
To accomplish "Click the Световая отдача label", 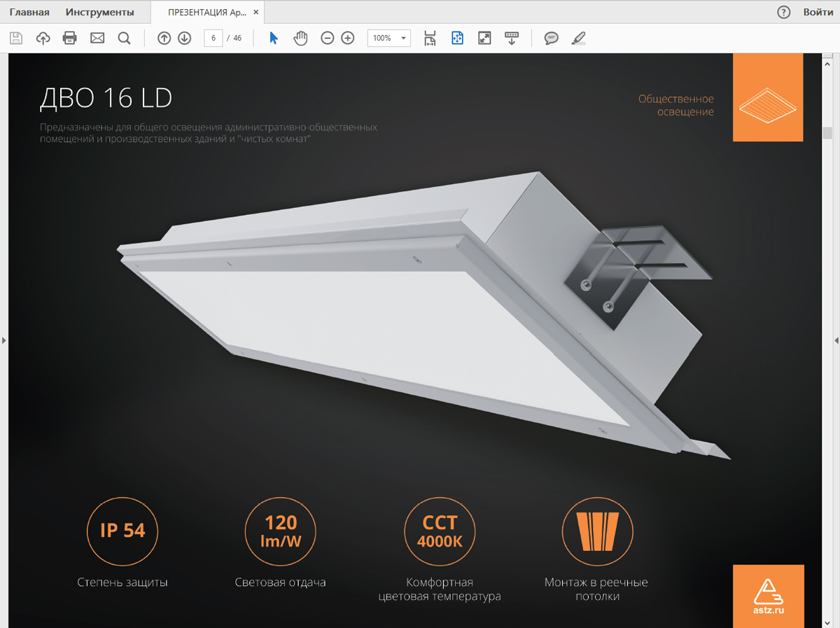I will coord(281,582).
